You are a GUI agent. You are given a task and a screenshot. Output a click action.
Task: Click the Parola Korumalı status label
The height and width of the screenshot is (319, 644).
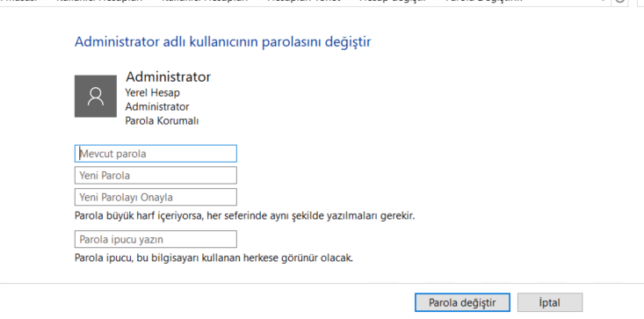[x=162, y=121]
